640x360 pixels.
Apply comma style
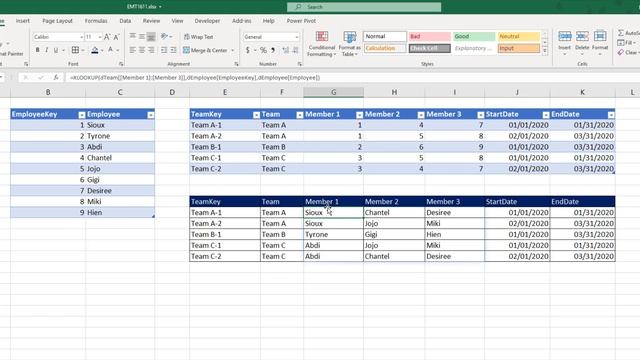point(273,50)
